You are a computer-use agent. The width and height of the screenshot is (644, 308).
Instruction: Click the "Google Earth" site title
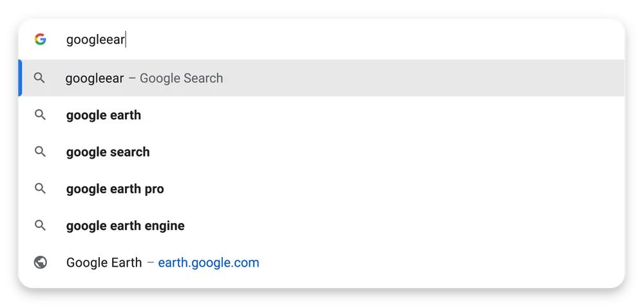[104, 263]
